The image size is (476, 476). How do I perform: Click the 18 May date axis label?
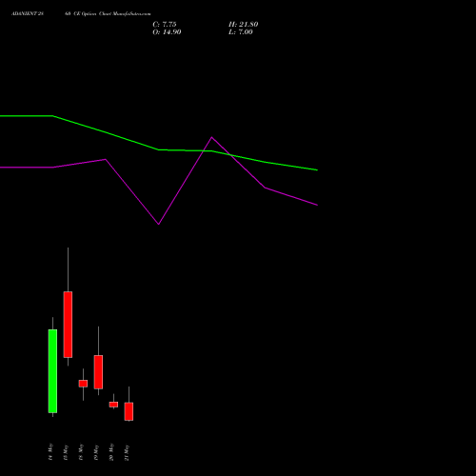coord(81,452)
